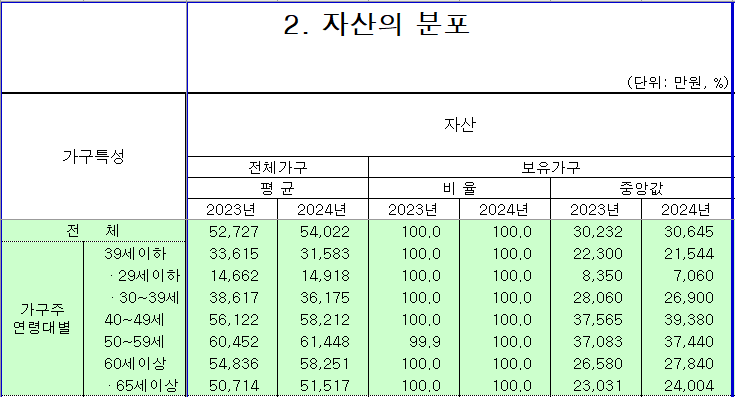Click the cell with value 61,448
This screenshot has height=397, width=735.
(x=323, y=342)
